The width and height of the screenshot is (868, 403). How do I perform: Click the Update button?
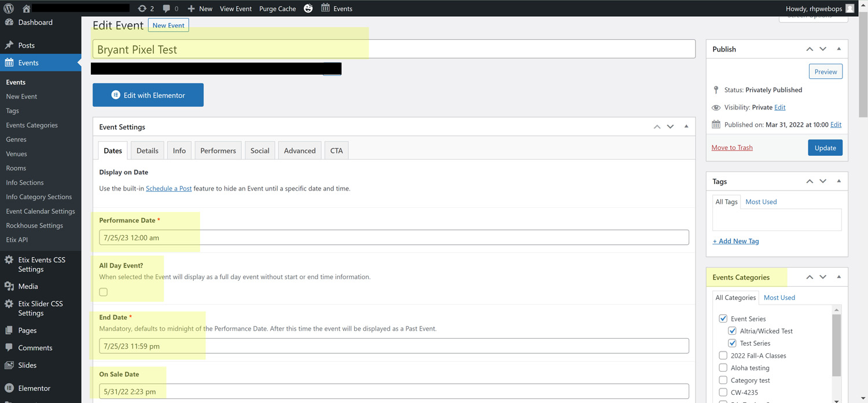[825, 148]
